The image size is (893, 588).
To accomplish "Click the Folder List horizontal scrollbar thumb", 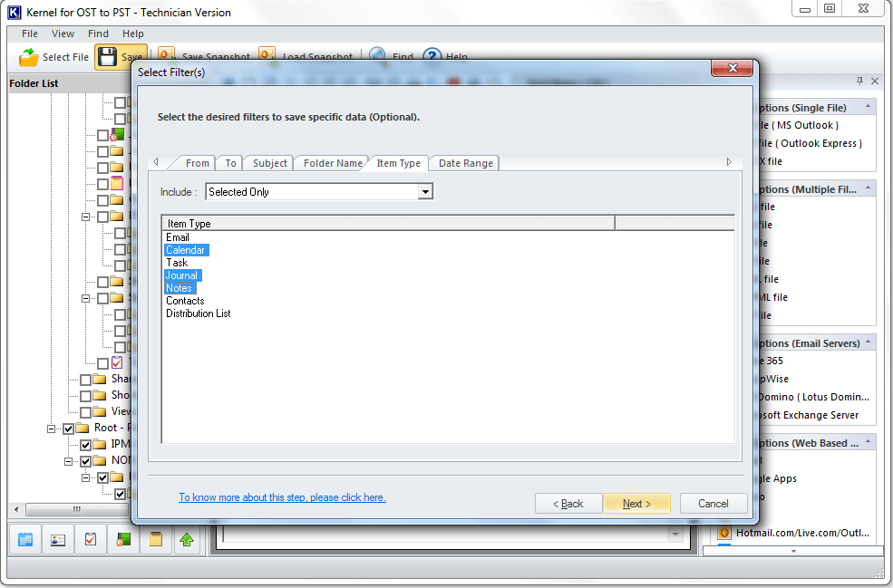I will [x=76, y=509].
